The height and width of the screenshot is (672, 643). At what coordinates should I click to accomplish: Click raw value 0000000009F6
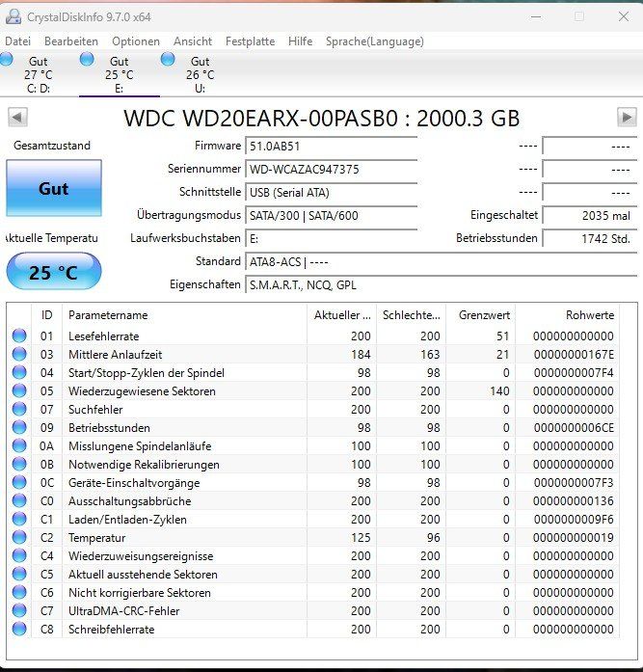(574, 520)
